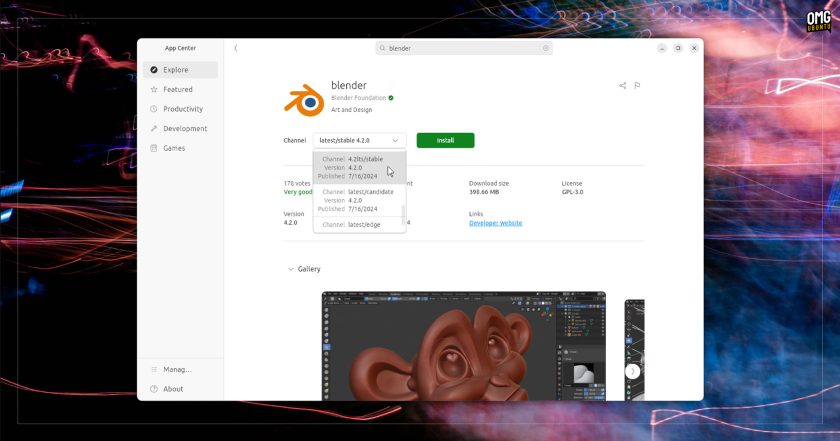
Task: Open Development category in sidebar
Action: [181, 129]
